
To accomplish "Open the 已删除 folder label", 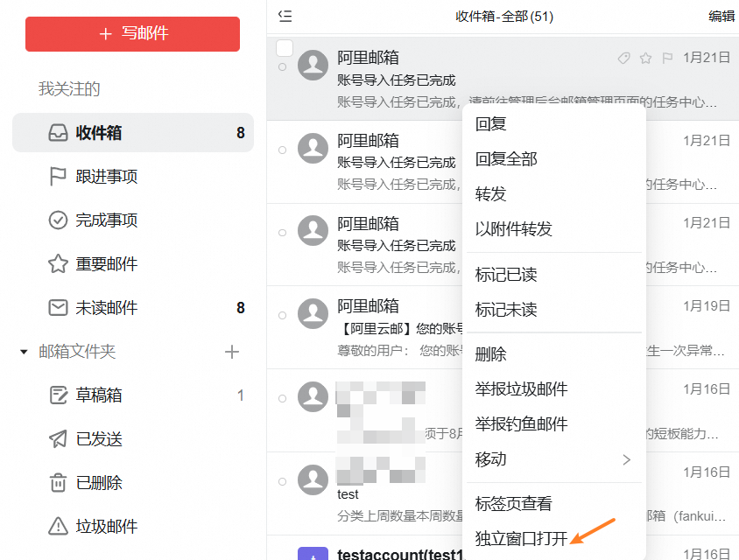I will (99, 483).
